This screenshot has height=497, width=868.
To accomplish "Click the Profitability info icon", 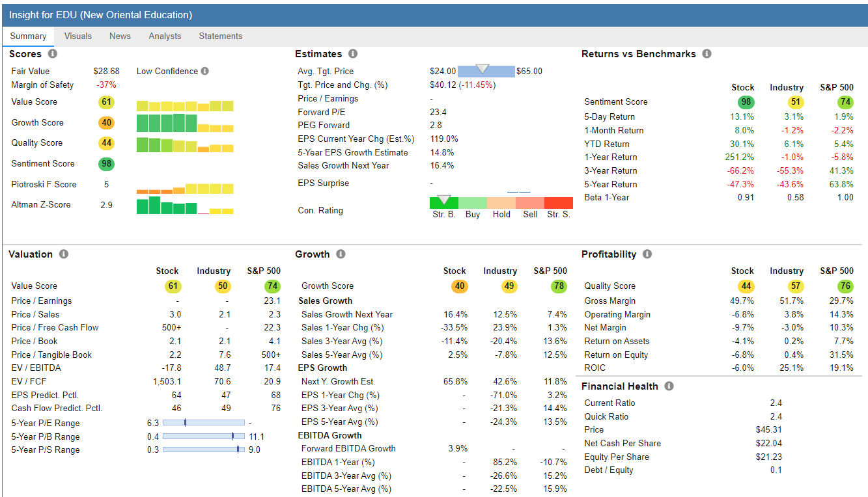I will [x=647, y=254].
